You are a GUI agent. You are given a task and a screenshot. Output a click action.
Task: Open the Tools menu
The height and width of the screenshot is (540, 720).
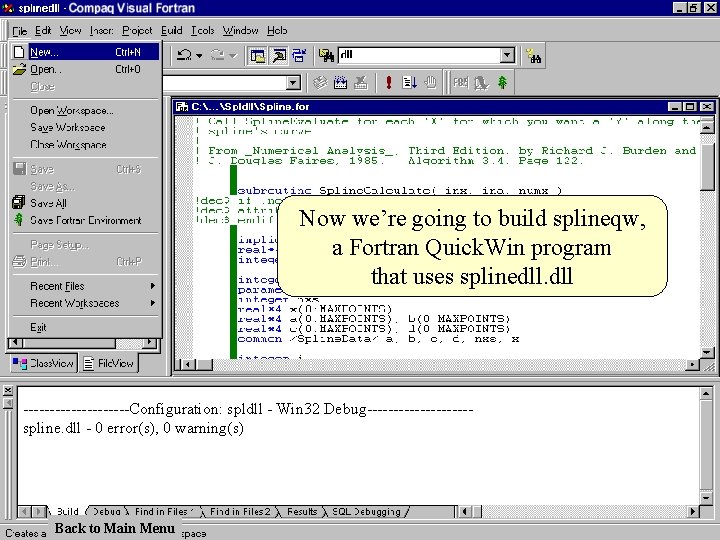(202, 31)
